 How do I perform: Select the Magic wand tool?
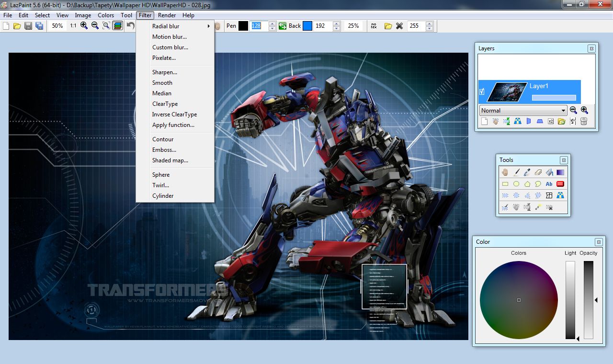[538, 207]
